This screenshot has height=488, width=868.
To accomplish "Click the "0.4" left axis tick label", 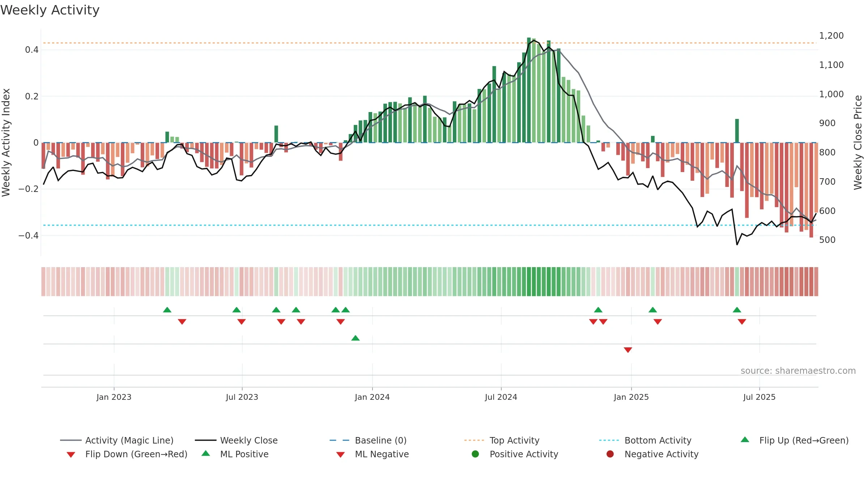I will coord(32,50).
